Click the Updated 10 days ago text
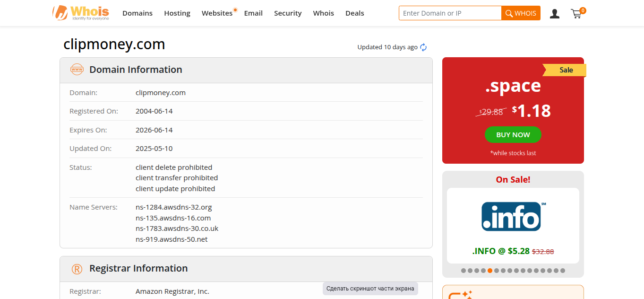This screenshot has height=299, width=644. tap(387, 47)
